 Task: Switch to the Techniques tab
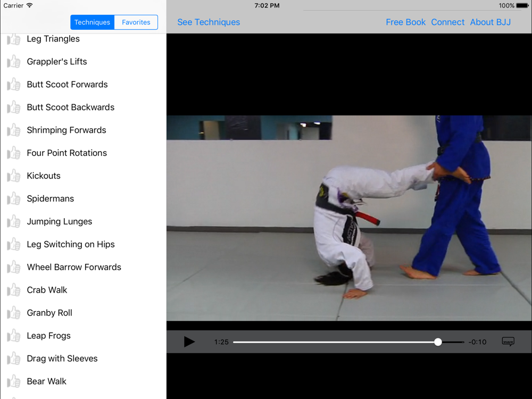[x=92, y=22]
